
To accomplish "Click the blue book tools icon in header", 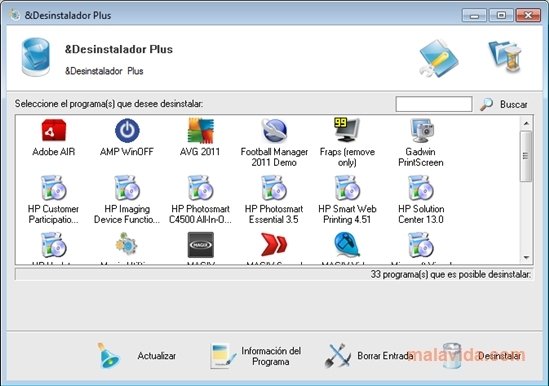I will (439, 58).
